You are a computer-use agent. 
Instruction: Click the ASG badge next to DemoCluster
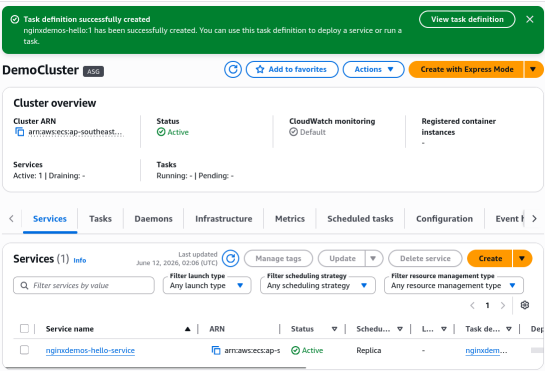pyautogui.click(x=93, y=71)
